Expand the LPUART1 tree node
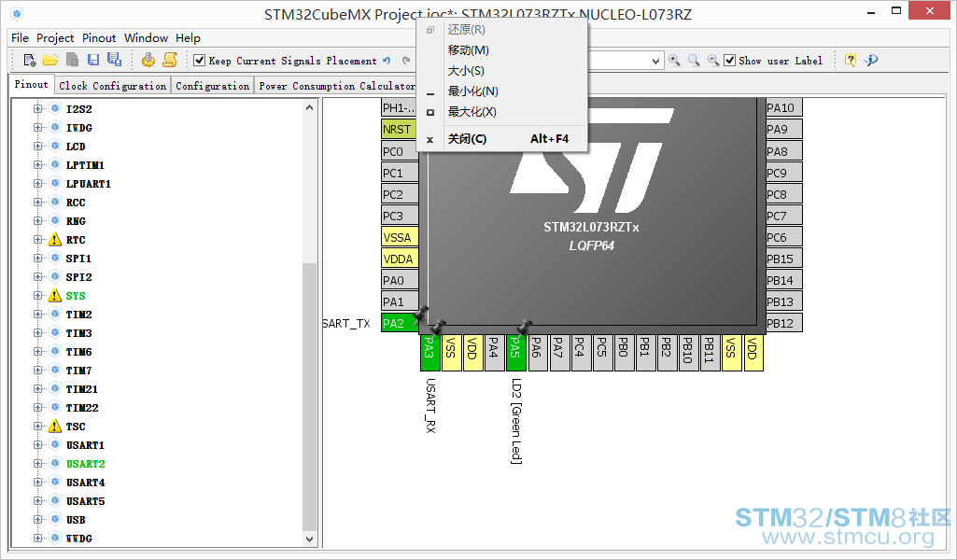 (38, 184)
